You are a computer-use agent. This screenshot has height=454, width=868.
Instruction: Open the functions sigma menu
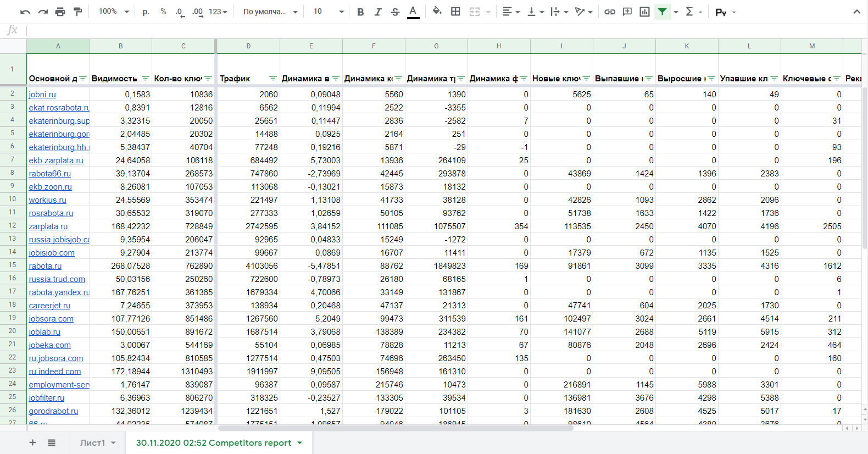click(x=693, y=12)
